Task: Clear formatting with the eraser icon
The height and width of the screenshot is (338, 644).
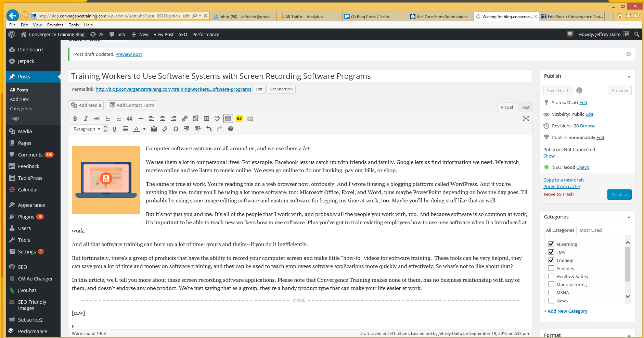Action: (x=165, y=129)
